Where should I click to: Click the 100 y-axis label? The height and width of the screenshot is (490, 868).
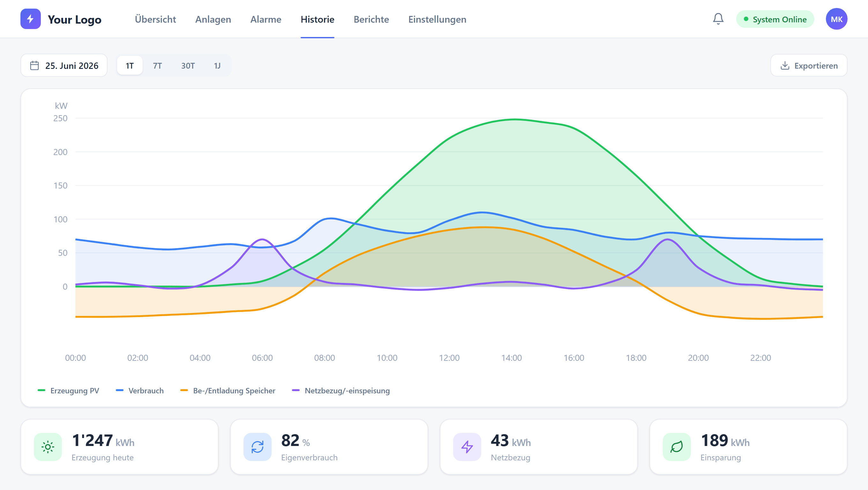tap(60, 219)
